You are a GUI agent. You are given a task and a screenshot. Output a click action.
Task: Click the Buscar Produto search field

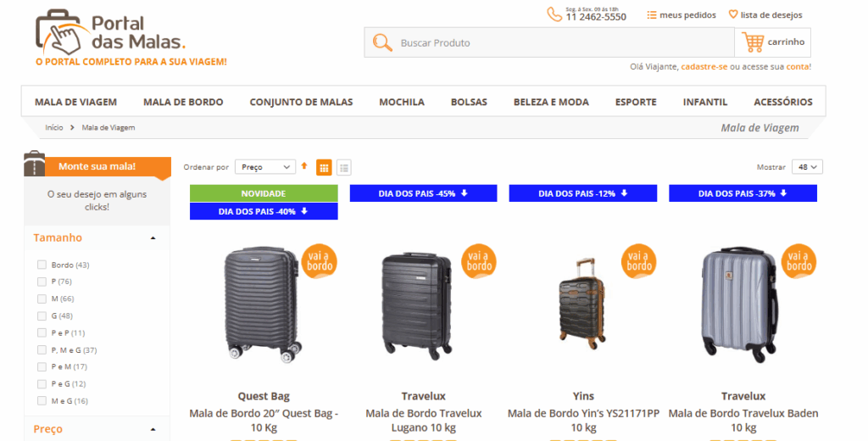coord(549,42)
